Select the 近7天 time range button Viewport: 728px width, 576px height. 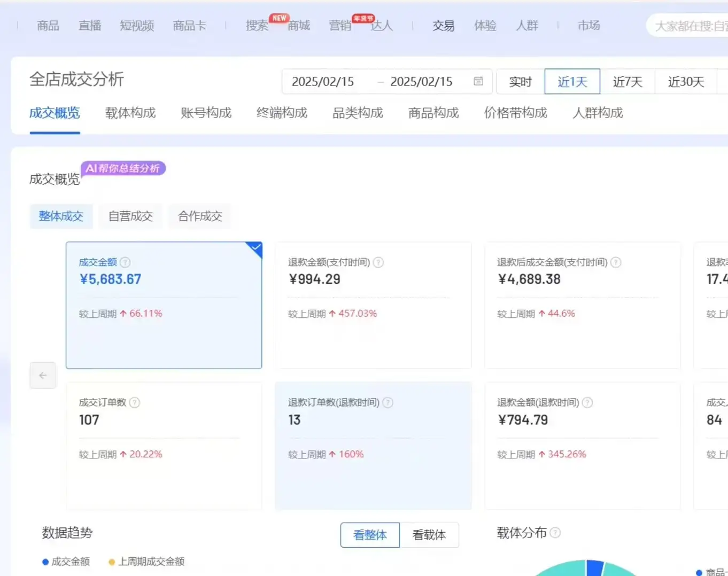click(628, 82)
